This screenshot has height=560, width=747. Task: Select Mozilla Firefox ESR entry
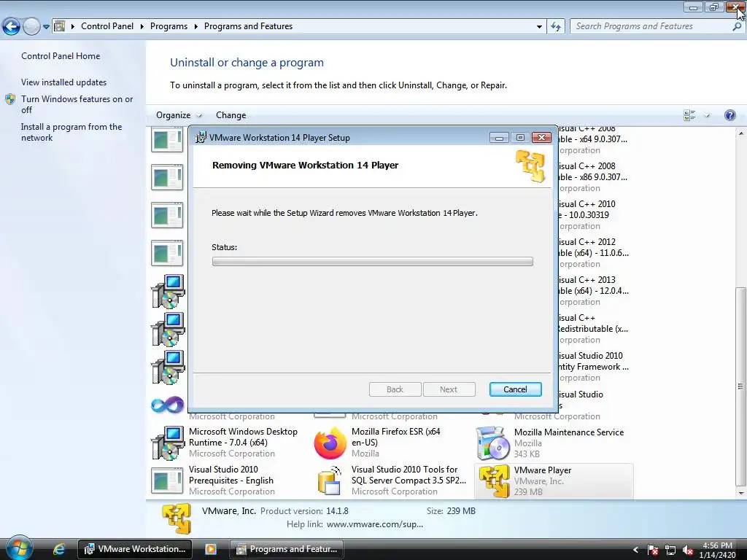click(x=392, y=443)
